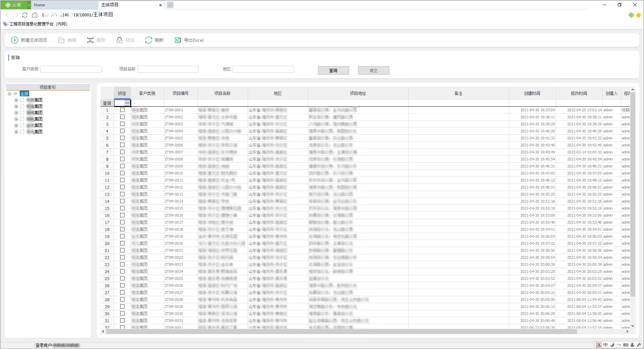Click the keyboard tray icon
The width and height of the screenshot is (644, 349).
tap(626, 345)
